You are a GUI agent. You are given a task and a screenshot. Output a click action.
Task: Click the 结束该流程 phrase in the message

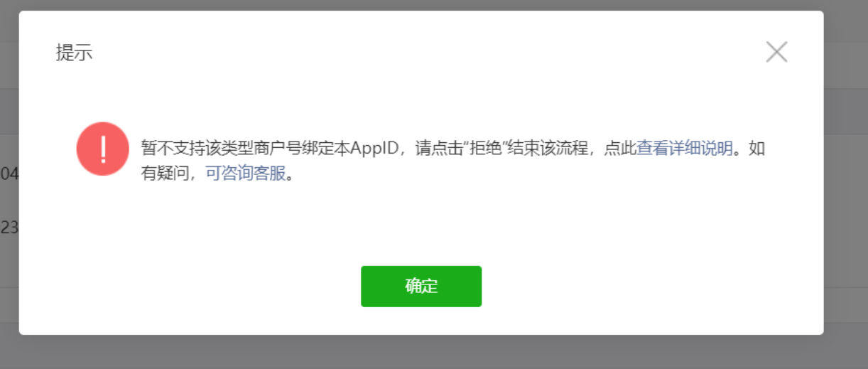tap(545, 149)
